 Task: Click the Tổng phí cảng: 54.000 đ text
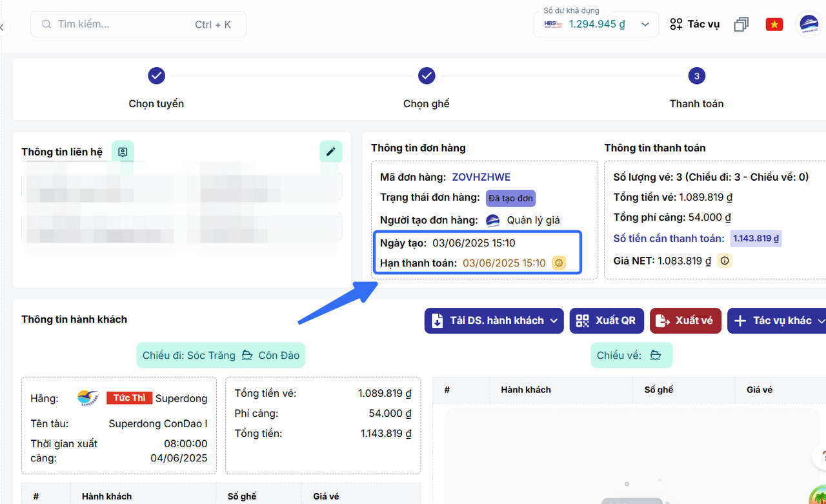pyautogui.click(x=672, y=217)
